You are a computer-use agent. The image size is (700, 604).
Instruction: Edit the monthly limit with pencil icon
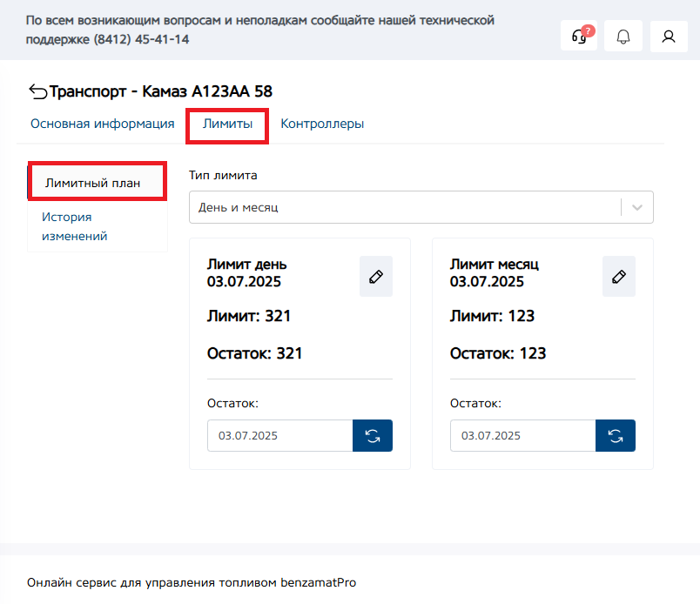point(619,277)
